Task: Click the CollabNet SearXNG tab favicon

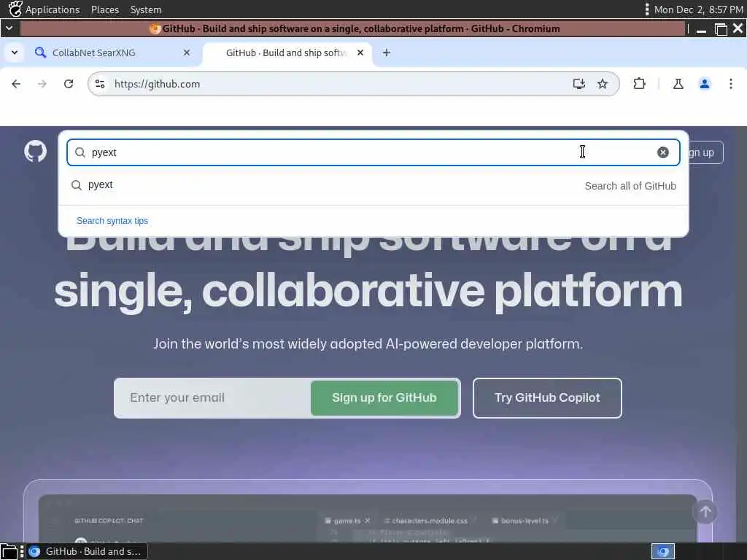Action: coord(41,52)
